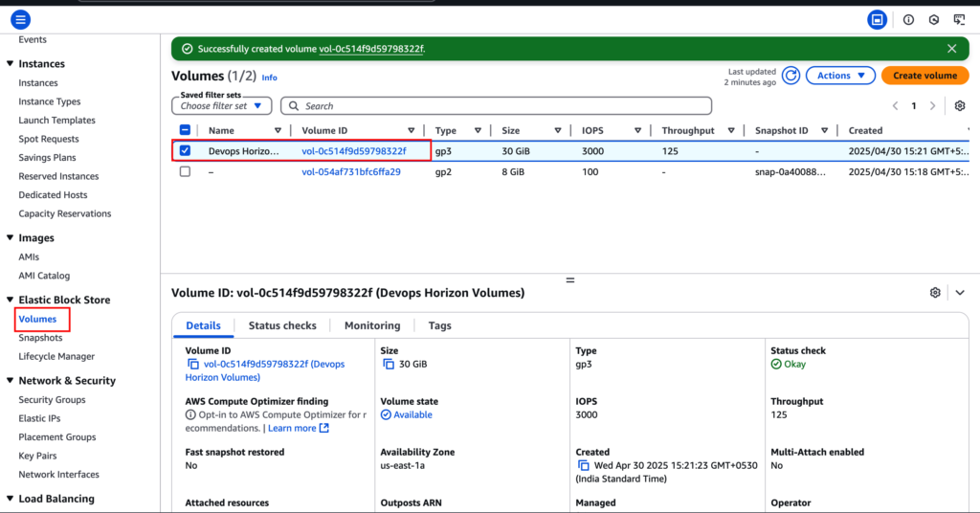Switch to the Tags tab
Screen dimensions: 980x513
point(440,325)
